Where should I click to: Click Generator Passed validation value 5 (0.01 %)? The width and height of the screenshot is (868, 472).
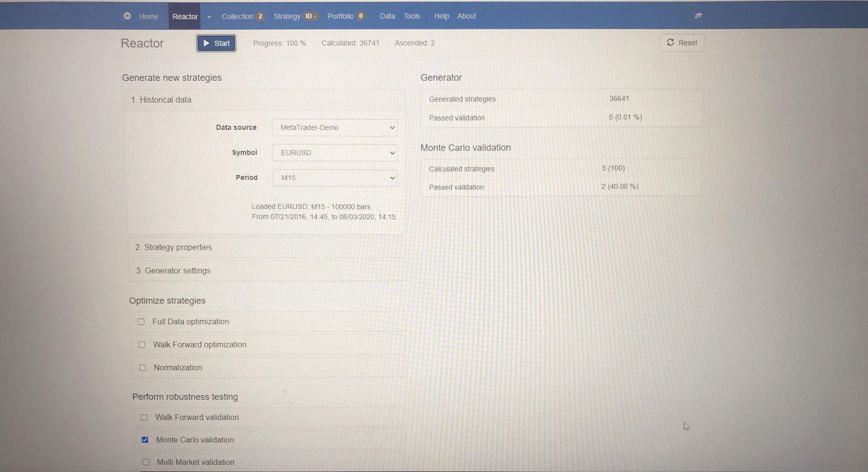coord(625,117)
